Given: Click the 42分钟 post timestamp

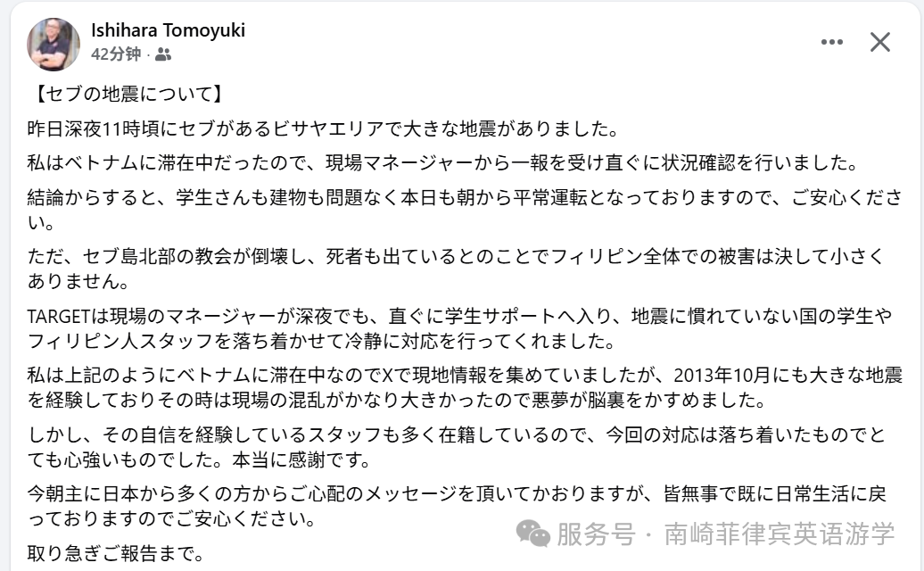Looking at the screenshot, I should pyautogui.click(x=115, y=54).
